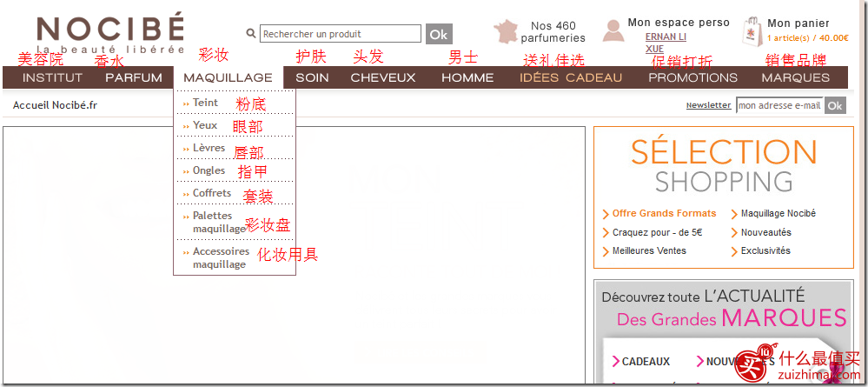The height and width of the screenshot is (387, 868).
Task: Open Offre Grands Formats
Action: click(x=664, y=213)
